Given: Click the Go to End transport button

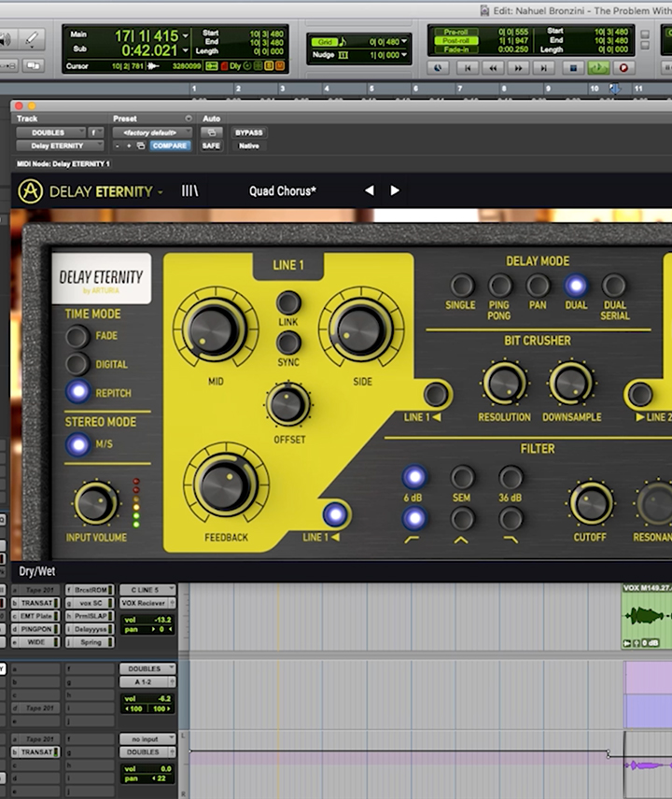Looking at the screenshot, I should (543, 67).
